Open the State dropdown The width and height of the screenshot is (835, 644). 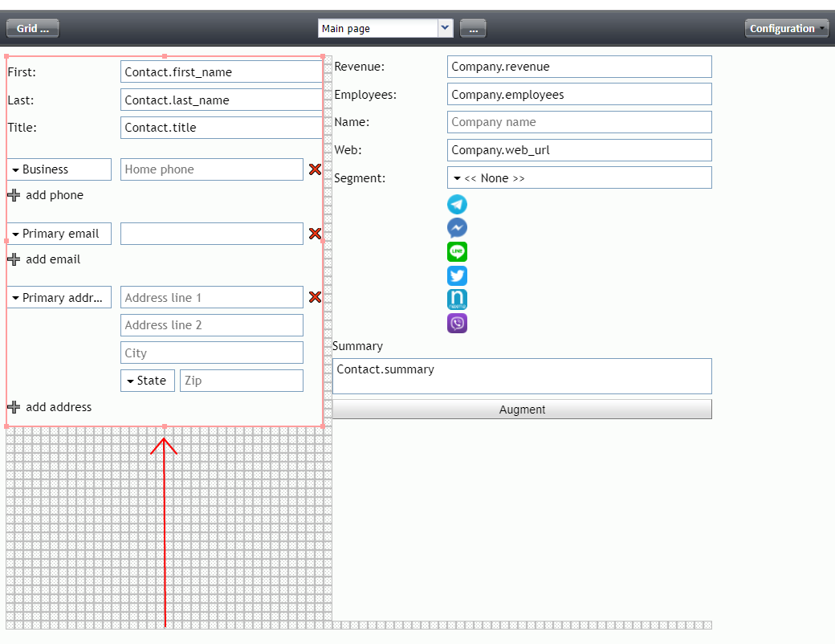(148, 381)
